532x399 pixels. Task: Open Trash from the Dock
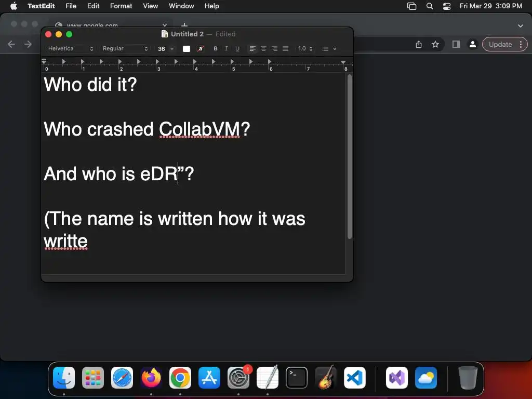coord(468,378)
